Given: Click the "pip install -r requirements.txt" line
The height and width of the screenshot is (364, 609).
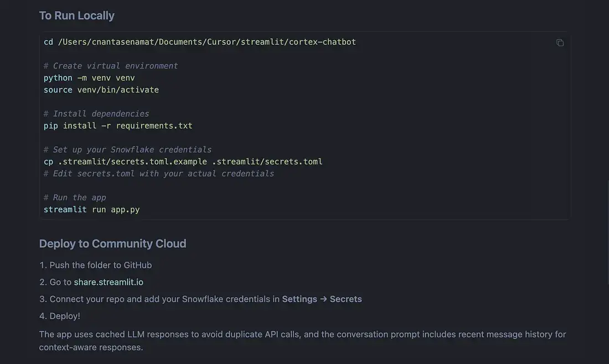Looking at the screenshot, I should (x=118, y=126).
